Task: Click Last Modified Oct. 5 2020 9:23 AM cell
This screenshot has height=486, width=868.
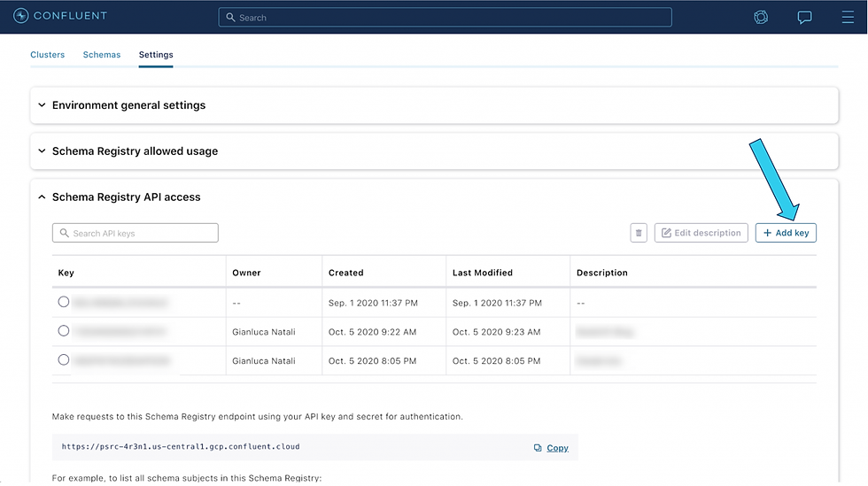Action: click(497, 332)
